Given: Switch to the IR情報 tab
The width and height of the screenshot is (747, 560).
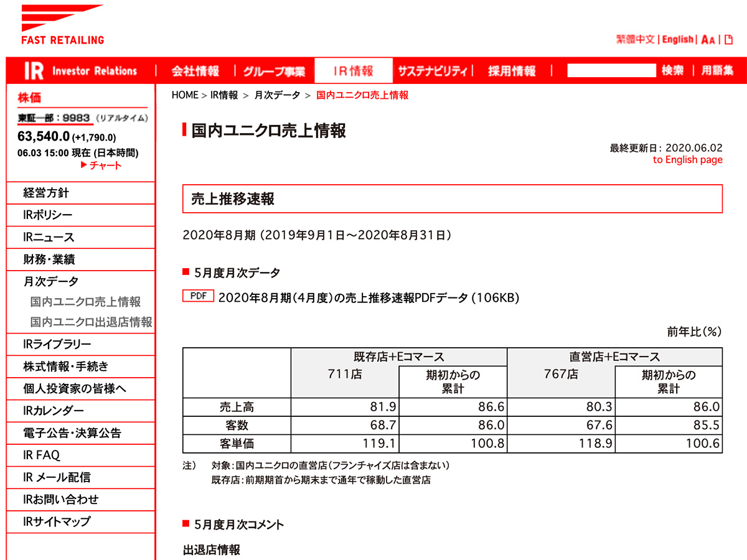Looking at the screenshot, I should click(x=354, y=70).
